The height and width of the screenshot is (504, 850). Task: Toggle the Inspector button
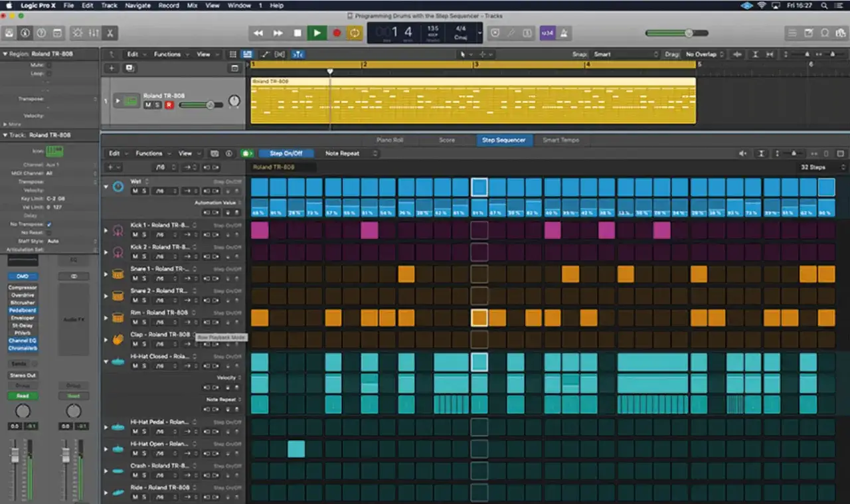(x=26, y=33)
